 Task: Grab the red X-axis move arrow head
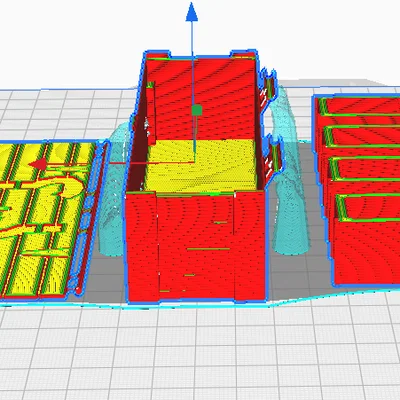(x=38, y=164)
